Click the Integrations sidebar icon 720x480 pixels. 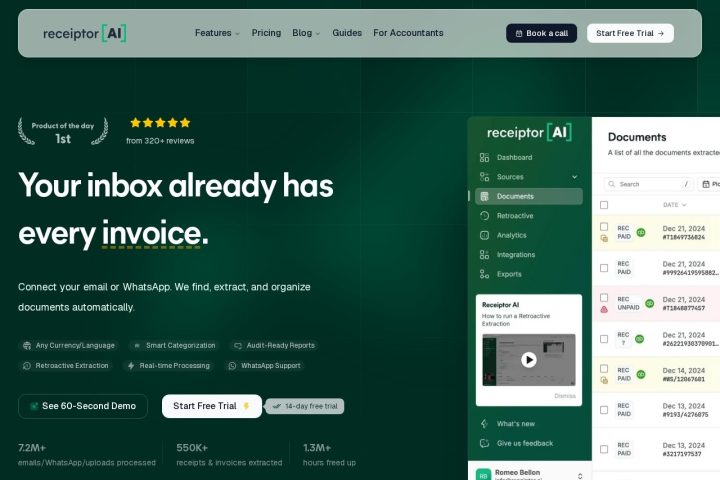484,254
